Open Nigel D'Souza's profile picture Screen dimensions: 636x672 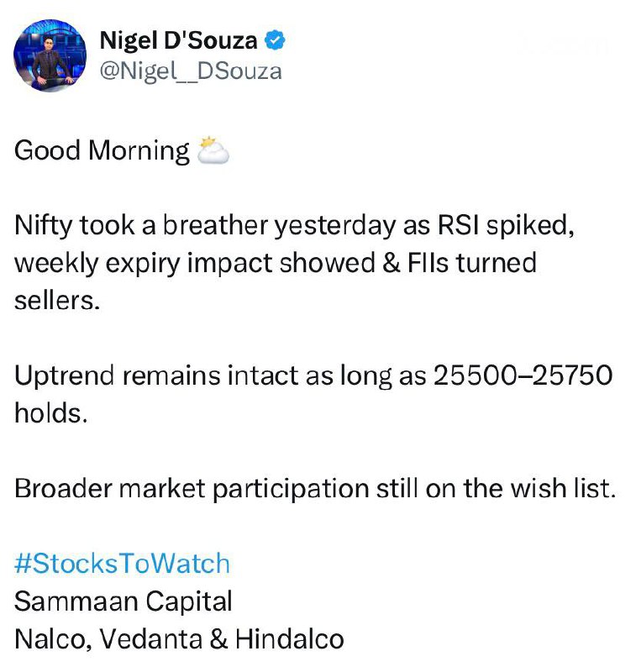[x=50, y=55]
